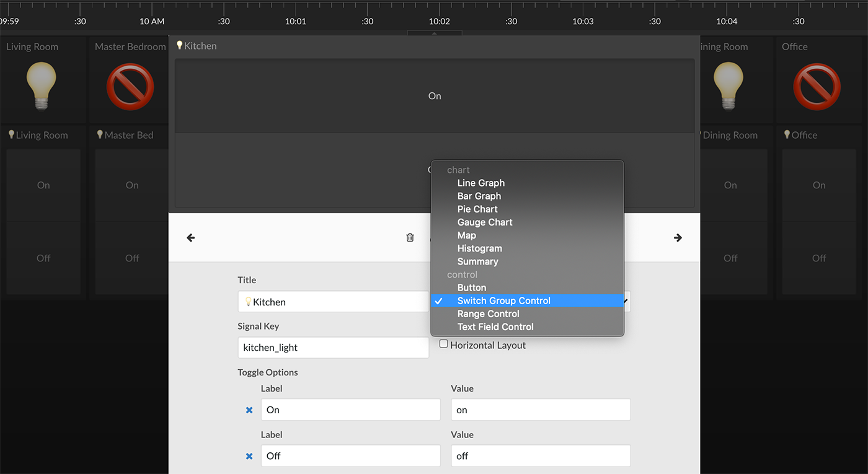The width and height of the screenshot is (868, 474).
Task: Edit the Title field containing Kitchen
Action: tap(333, 302)
